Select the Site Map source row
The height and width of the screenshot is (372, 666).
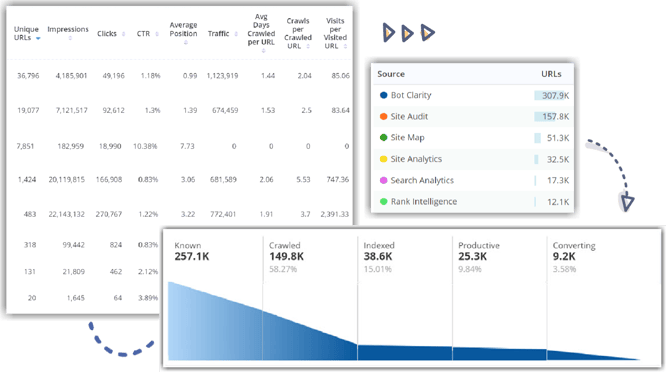pyautogui.click(x=472, y=138)
